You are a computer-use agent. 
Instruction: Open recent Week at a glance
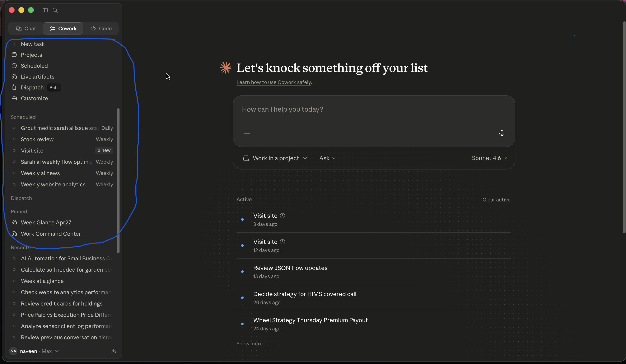click(62, 281)
